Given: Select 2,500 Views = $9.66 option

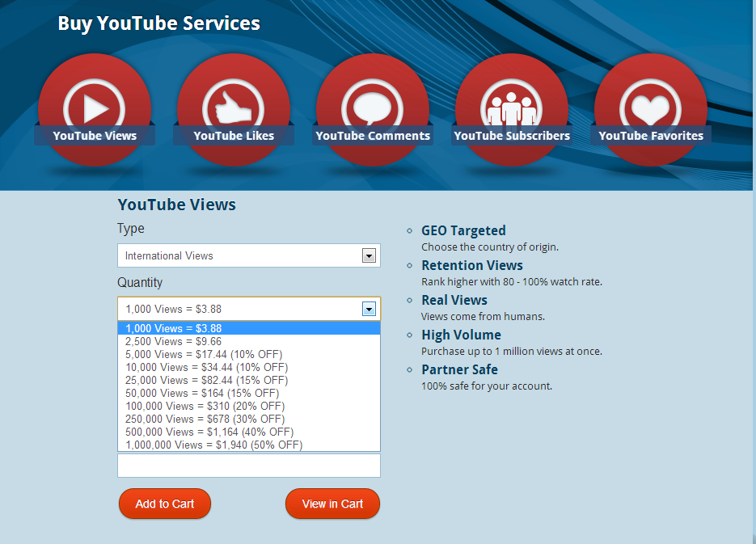Looking at the screenshot, I should click(249, 341).
